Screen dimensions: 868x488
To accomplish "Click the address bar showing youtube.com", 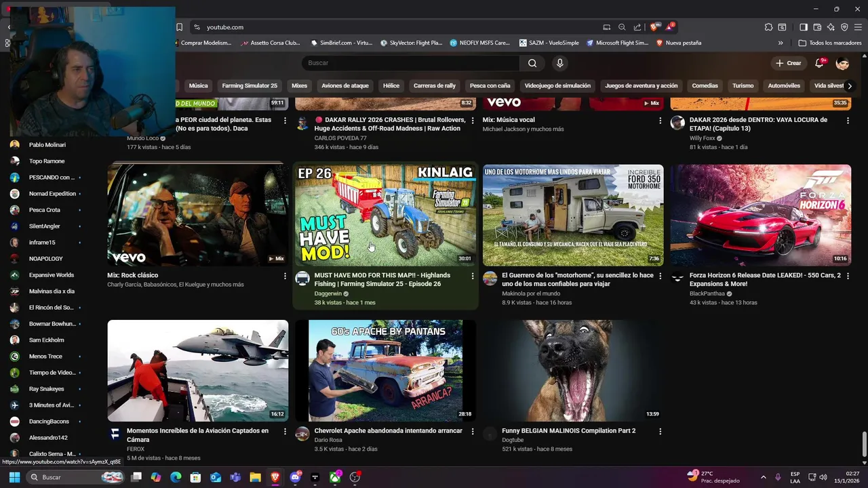I will [393, 27].
